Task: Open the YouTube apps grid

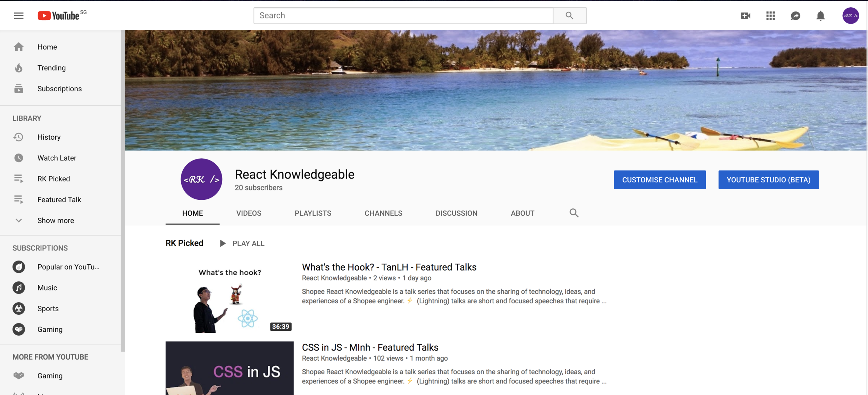Action: point(770,16)
